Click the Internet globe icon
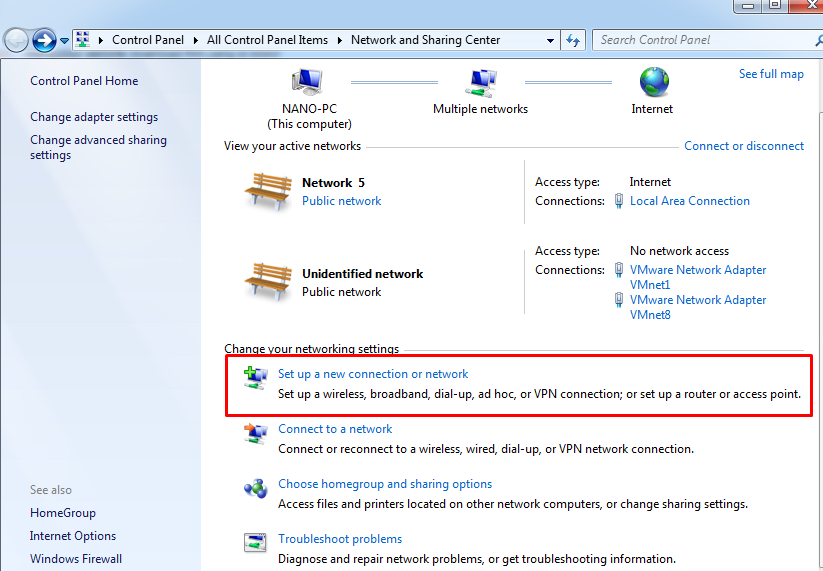The height and width of the screenshot is (571, 823). 654,82
